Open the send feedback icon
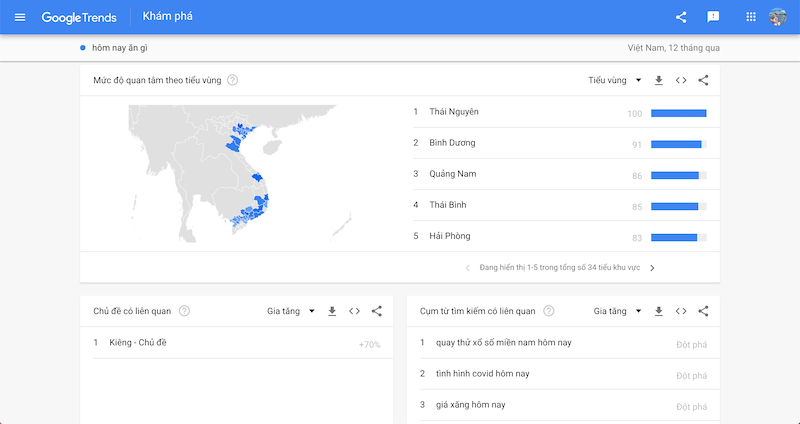 click(x=713, y=17)
